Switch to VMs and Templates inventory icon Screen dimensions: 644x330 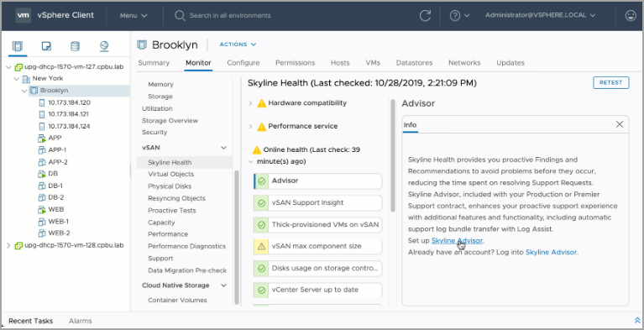tap(46, 46)
